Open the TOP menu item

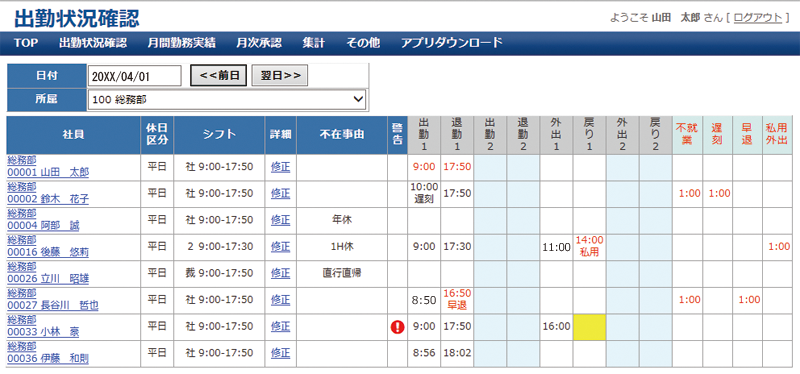(x=26, y=43)
